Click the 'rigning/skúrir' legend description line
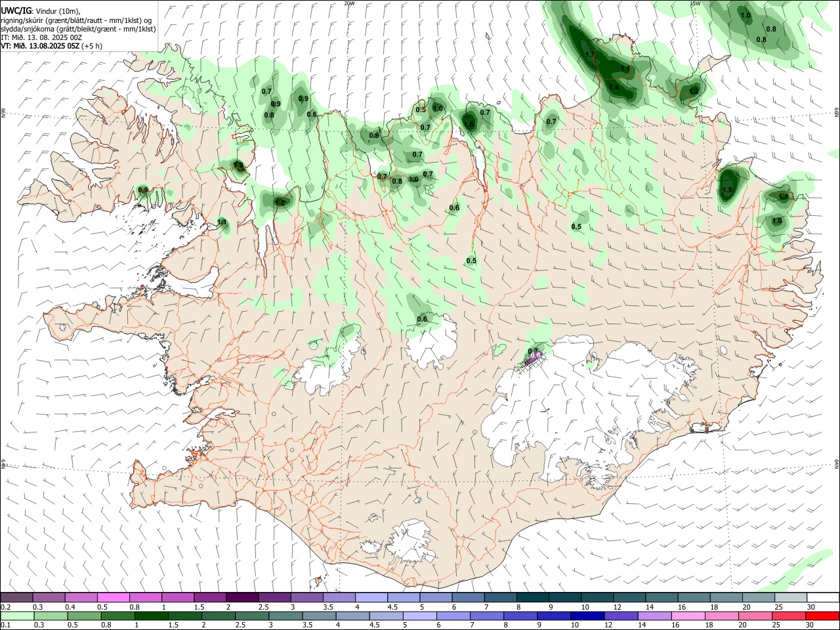This screenshot has height=630, width=840. [75, 20]
